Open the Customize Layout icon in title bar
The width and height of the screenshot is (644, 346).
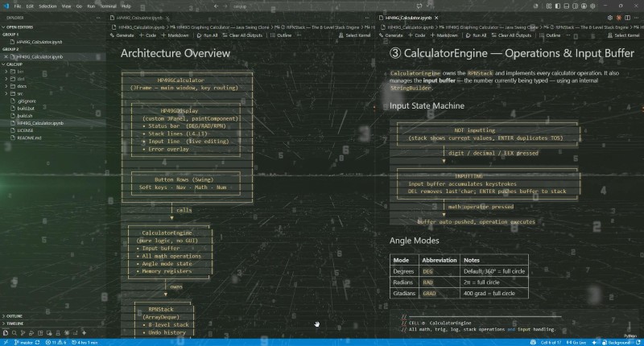point(549,6)
